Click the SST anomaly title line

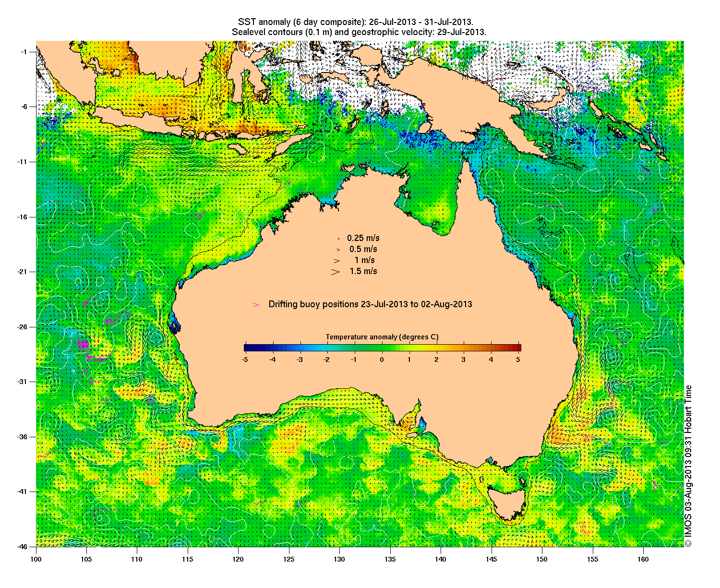coord(355,22)
